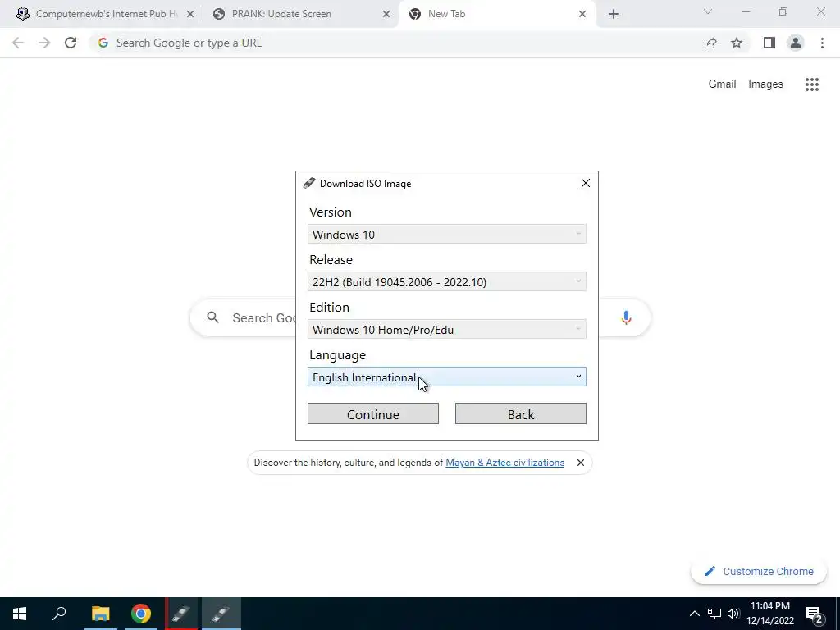Image resolution: width=840 pixels, height=630 pixels.
Task: Expand the Version dropdown showing Windows 10
Action: click(x=447, y=234)
